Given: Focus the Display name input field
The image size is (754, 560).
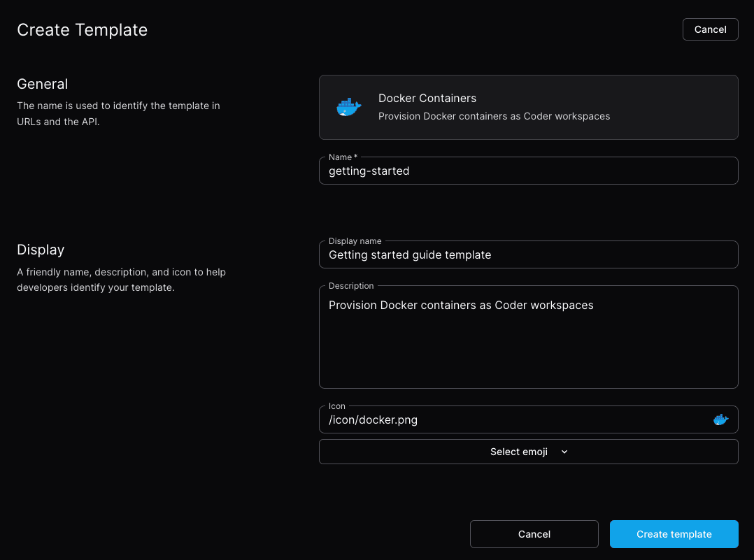Looking at the screenshot, I should [529, 254].
